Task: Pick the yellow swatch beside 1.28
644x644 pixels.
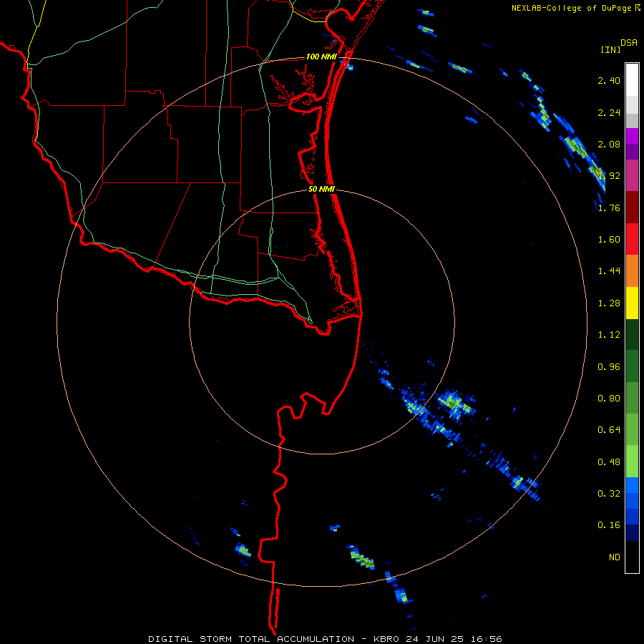Action: [x=632, y=303]
